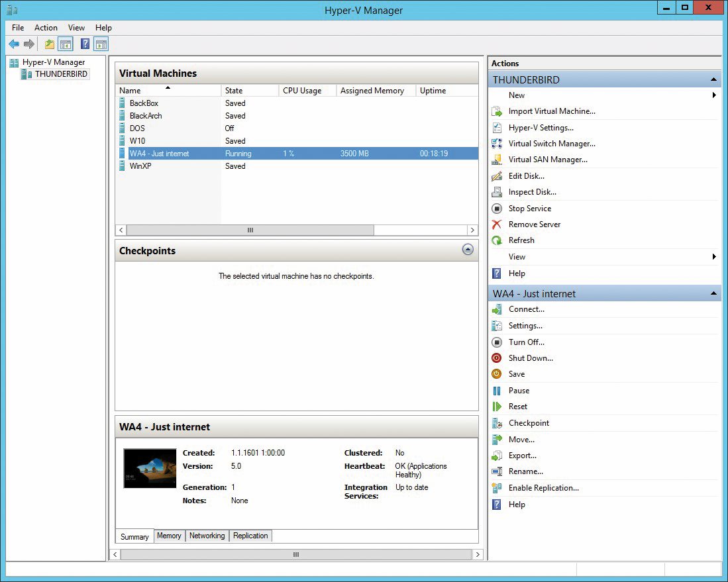Open Virtual SAN Manager icon
Screen dimensions: 728x582
coord(497,160)
